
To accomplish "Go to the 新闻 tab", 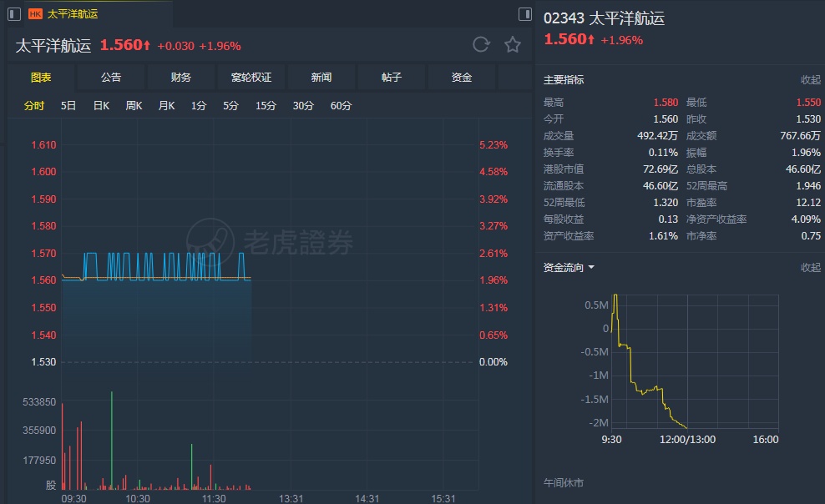I will 321,78.
